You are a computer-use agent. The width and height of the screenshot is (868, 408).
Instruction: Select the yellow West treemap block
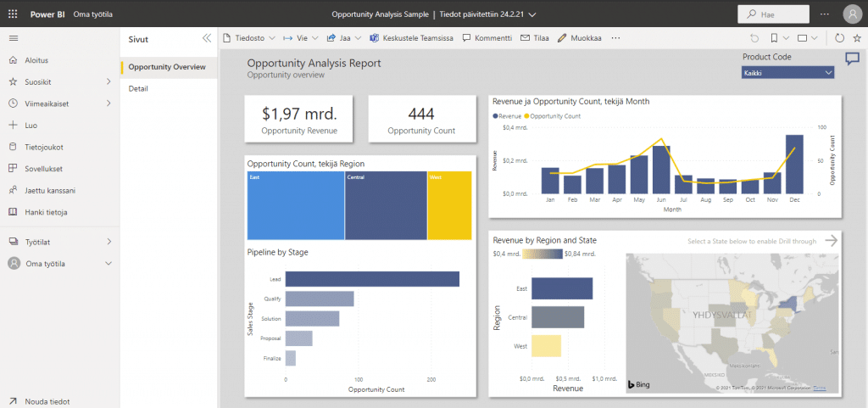pyautogui.click(x=449, y=205)
